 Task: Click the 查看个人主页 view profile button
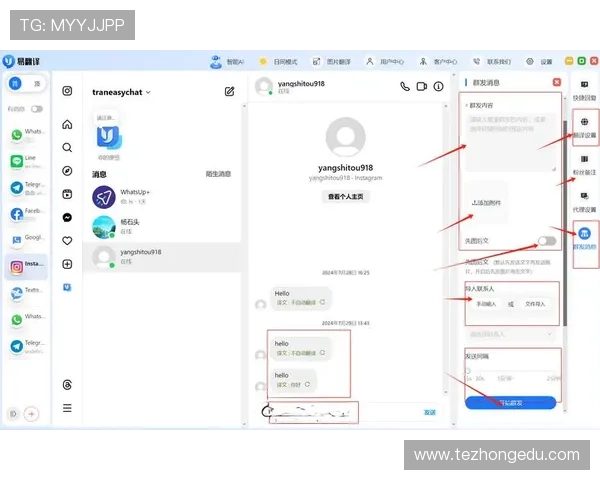[346, 197]
